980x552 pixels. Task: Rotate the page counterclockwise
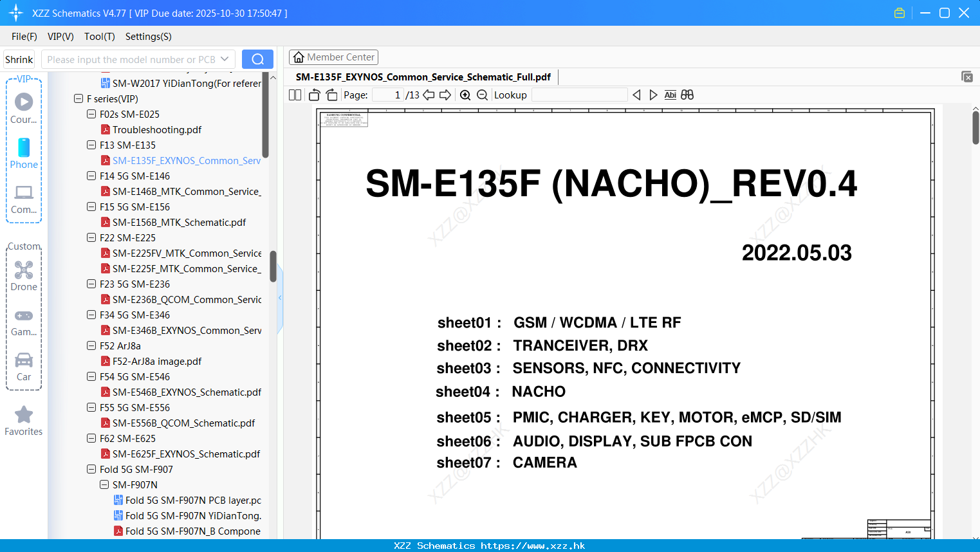tap(315, 95)
